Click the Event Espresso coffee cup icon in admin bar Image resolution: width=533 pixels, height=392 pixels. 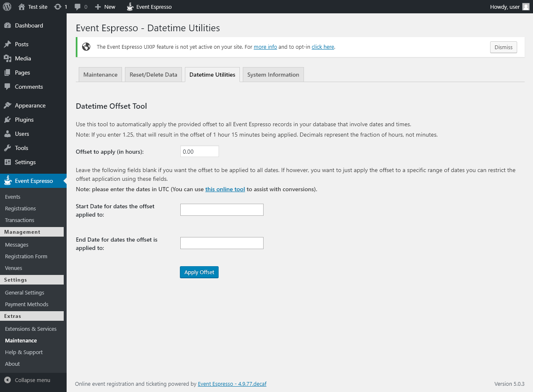click(130, 7)
